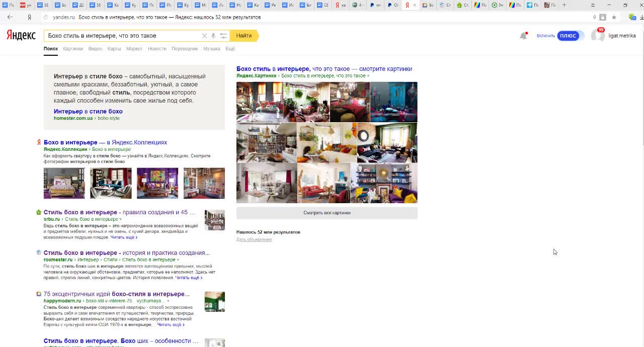This screenshot has width=644, height=347.
Task: Click the roomester.ru result favicon
Action: point(39,252)
